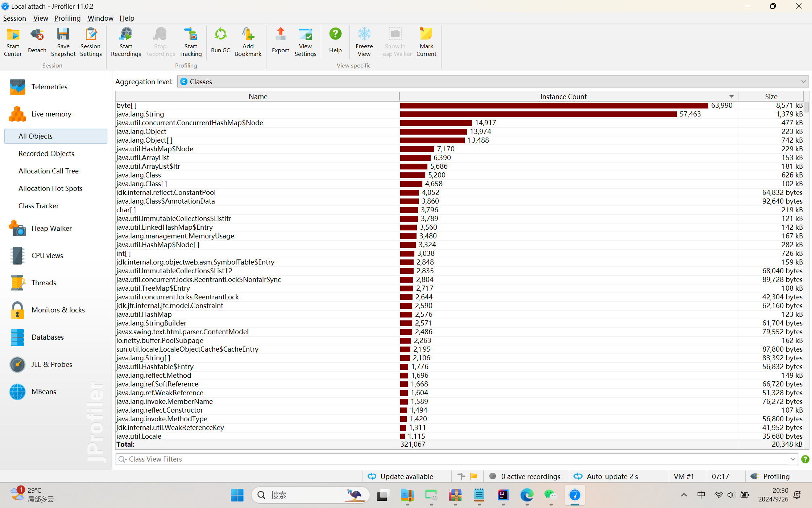The height and width of the screenshot is (508, 812).
Task: Open WeChat from the taskbar
Action: click(x=550, y=495)
